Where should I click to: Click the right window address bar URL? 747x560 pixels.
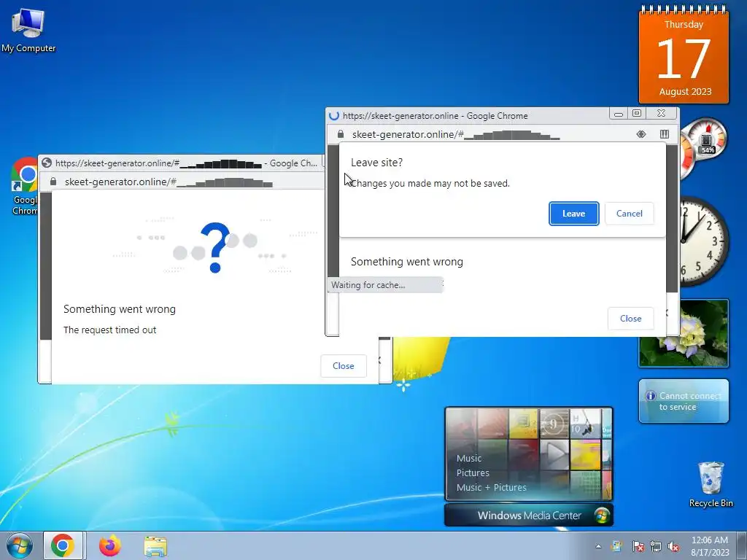(455, 135)
